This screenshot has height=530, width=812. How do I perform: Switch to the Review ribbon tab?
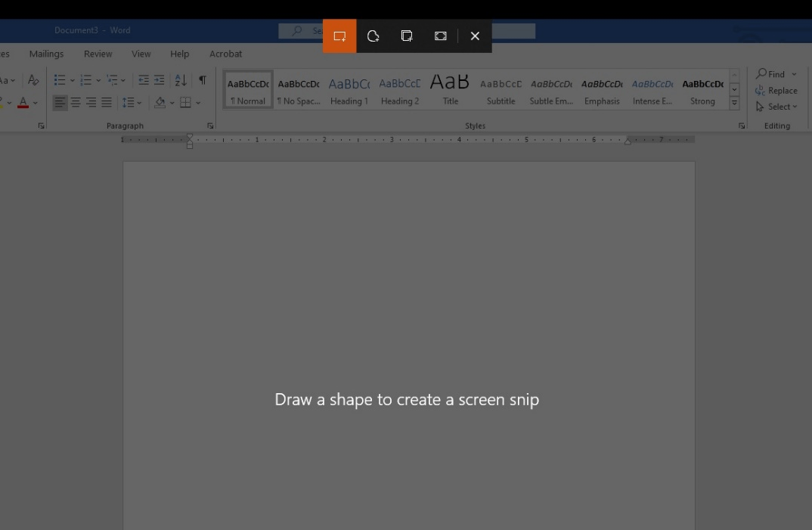98,54
